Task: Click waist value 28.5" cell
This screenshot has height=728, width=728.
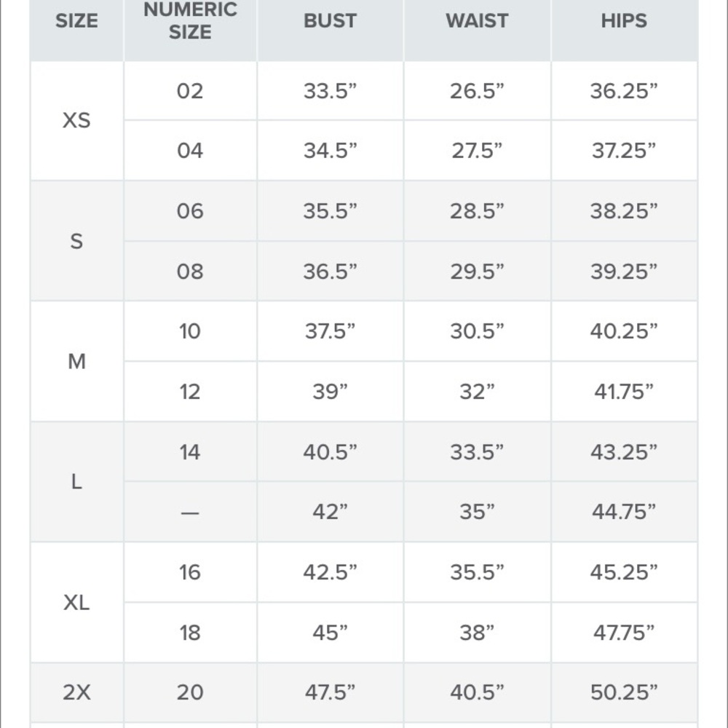Action: [478, 211]
